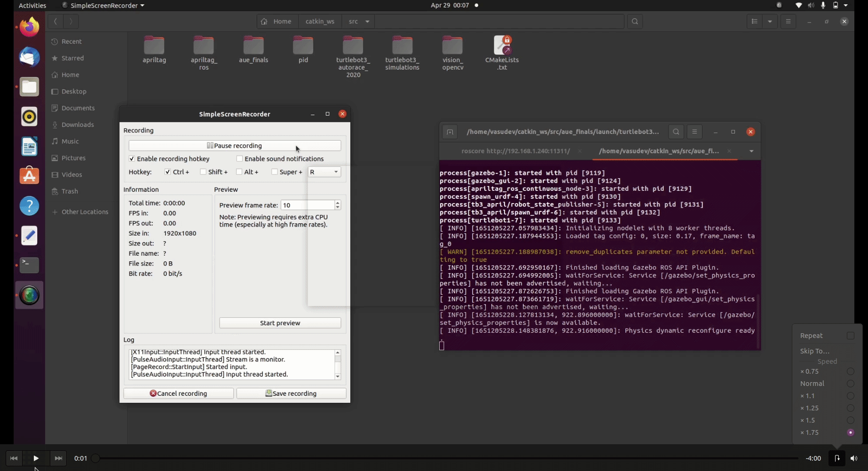Click Cancel recording button
The image size is (868, 471).
(178, 393)
